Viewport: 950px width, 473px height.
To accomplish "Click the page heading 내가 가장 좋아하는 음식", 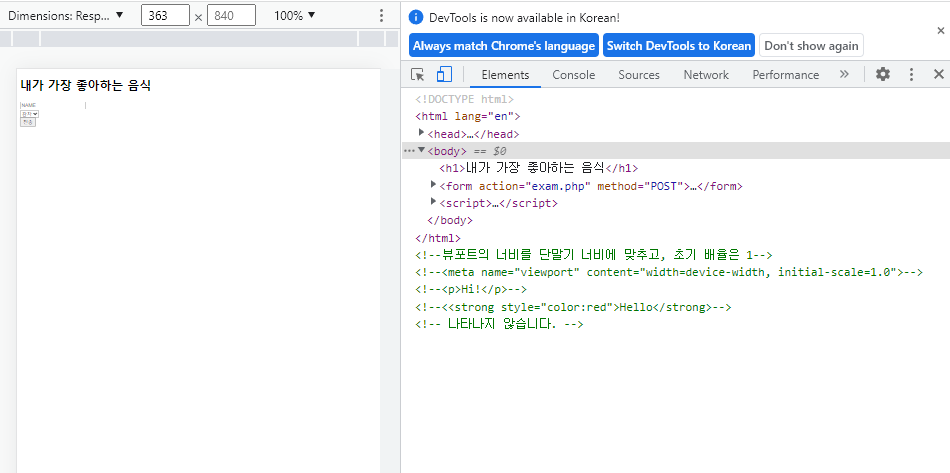I will coord(85,85).
